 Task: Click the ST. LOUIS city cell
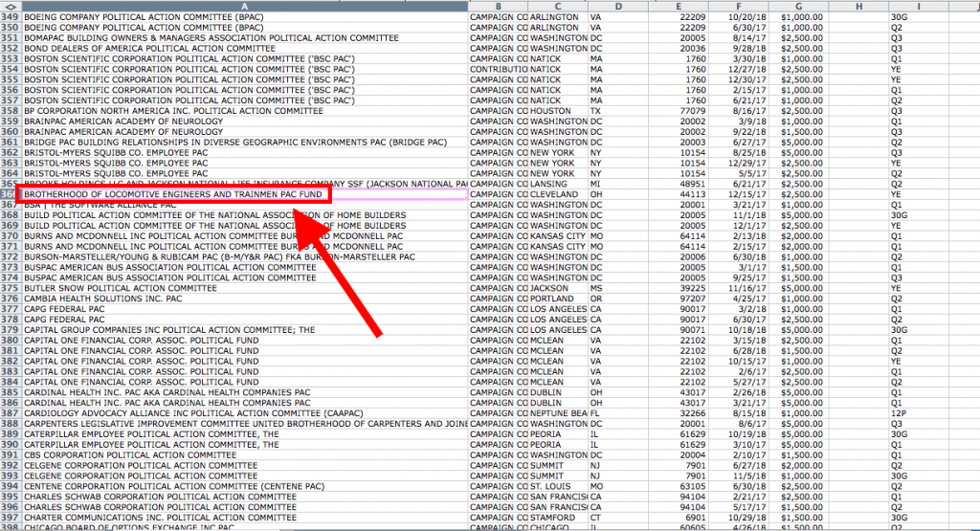558,486
